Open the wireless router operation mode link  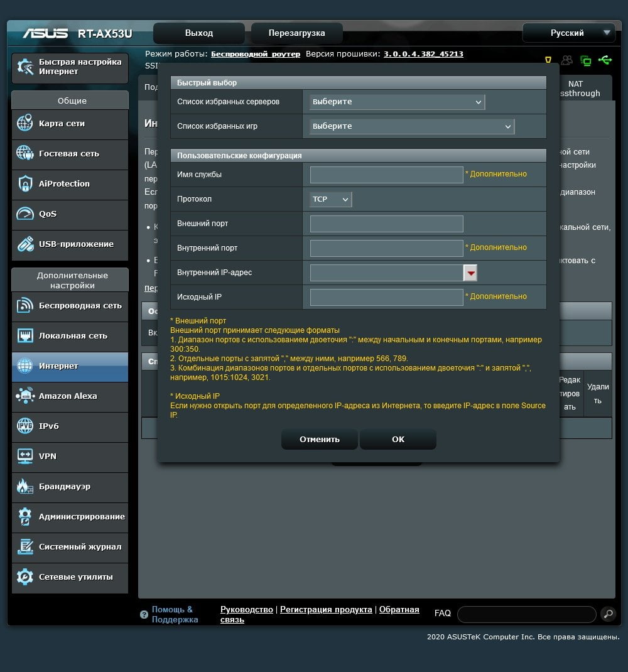[256, 54]
